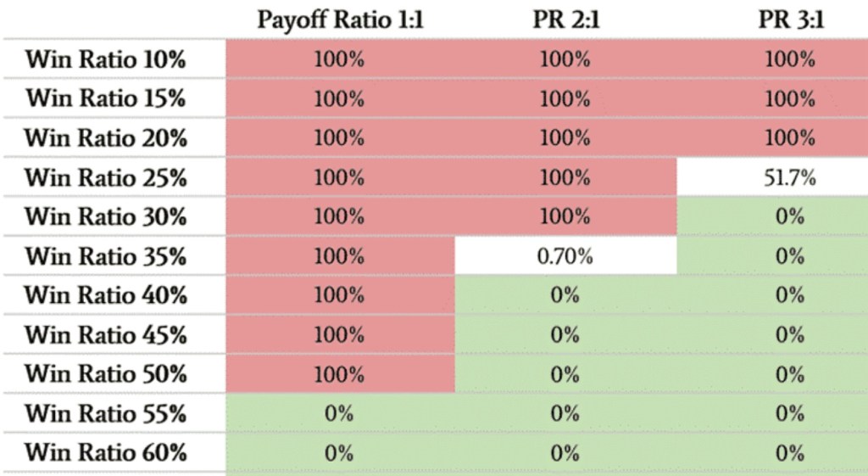Viewport: 868px width, 476px height.
Task: Select the Win Ratio 10% row label
Action: tap(106, 59)
